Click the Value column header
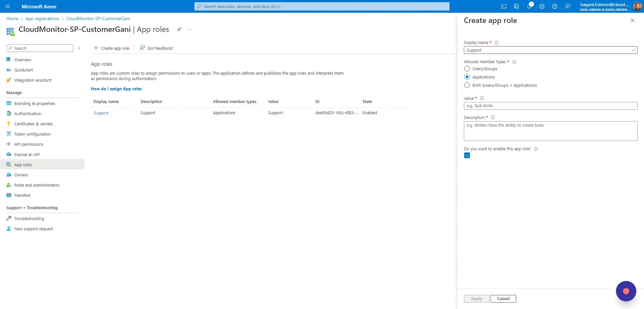Image resolution: width=644 pixels, height=309 pixels. [x=273, y=101]
